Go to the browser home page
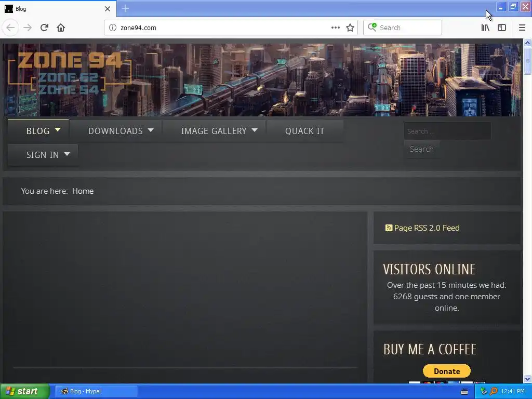This screenshot has height=399, width=532. pyautogui.click(x=61, y=28)
